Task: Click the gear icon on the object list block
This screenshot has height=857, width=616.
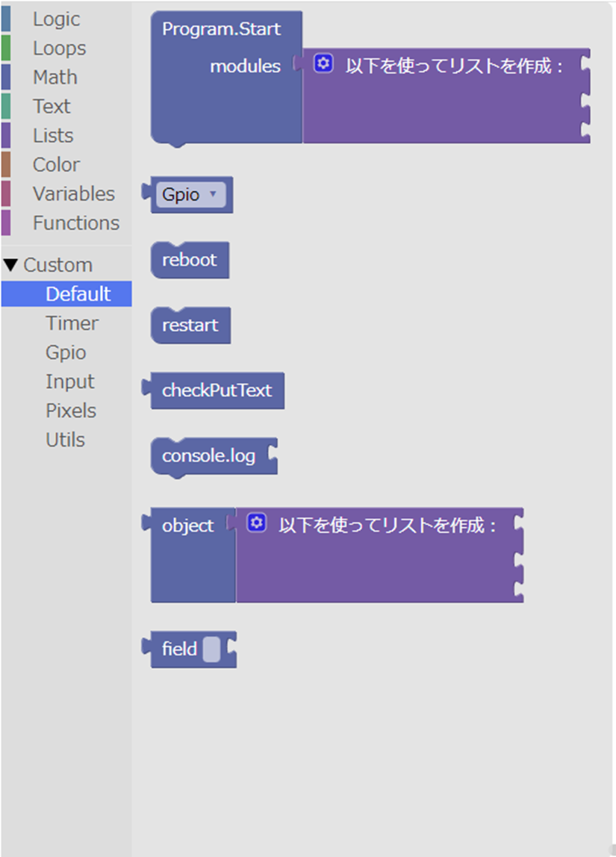Action: (256, 523)
